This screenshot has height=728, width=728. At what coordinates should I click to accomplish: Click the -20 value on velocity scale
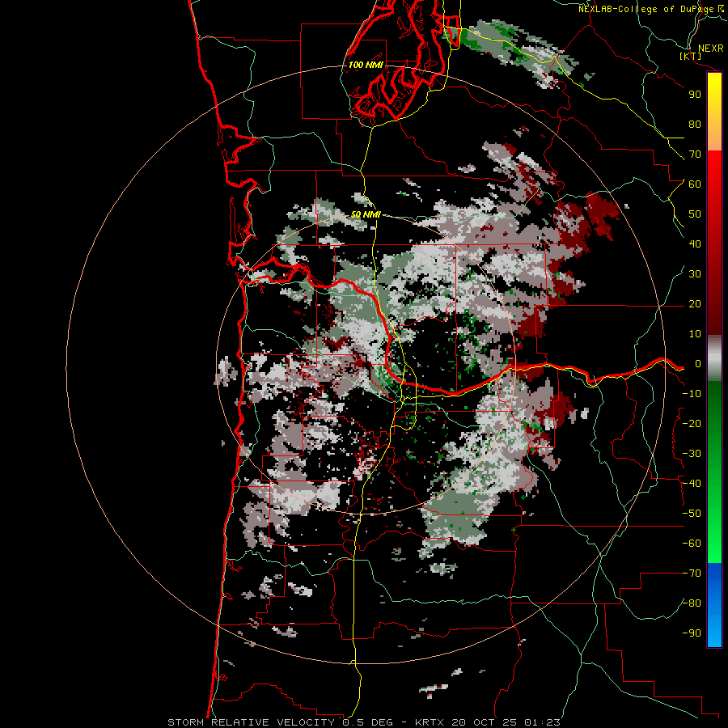tap(692, 424)
